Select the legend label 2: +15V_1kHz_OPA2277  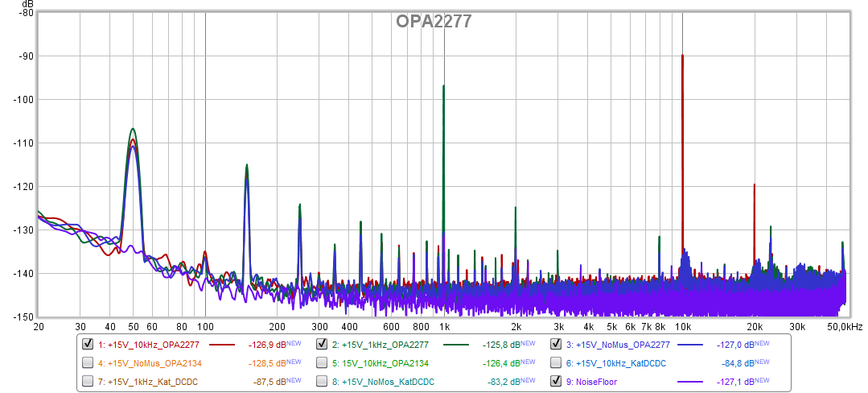(381, 345)
